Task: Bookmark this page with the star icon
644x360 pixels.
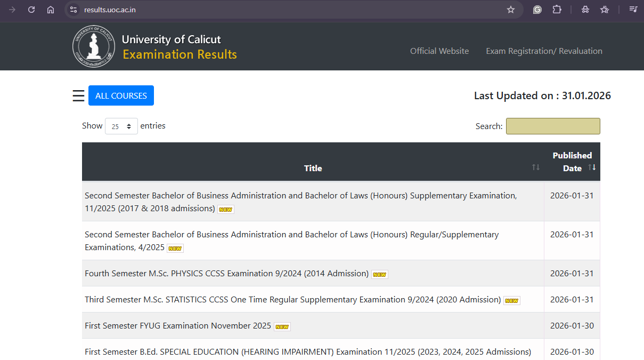Action: [x=510, y=10]
